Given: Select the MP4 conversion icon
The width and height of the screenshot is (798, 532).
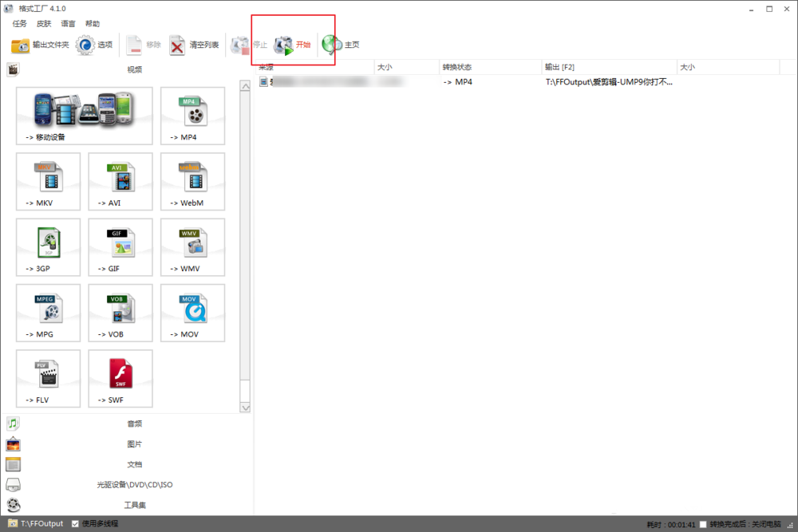Looking at the screenshot, I should [192, 116].
